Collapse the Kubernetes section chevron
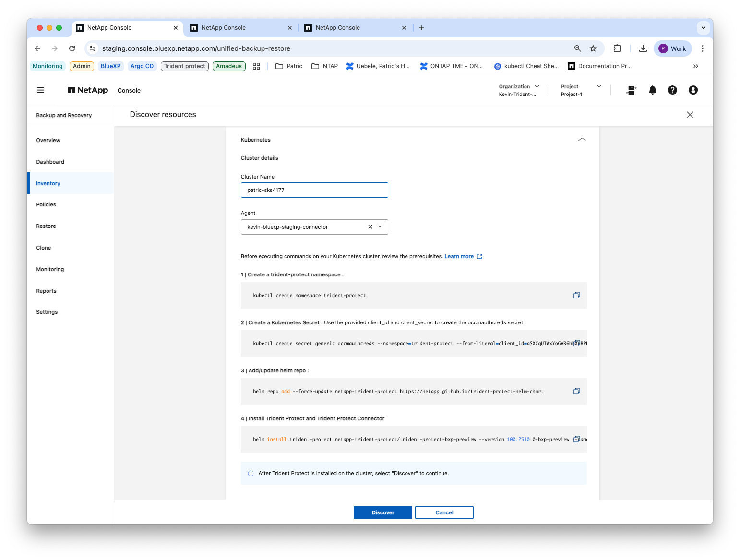740x560 pixels. click(x=582, y=140)
